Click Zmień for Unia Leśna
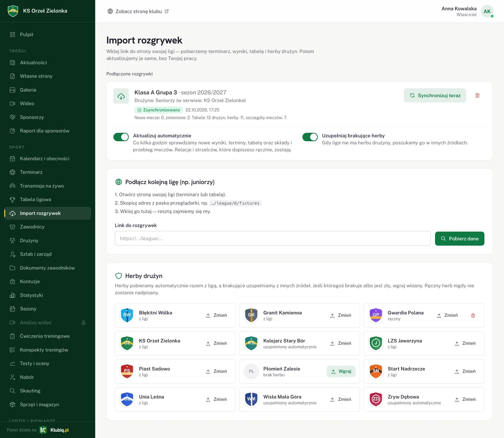This screenshot has height=438, width=504. click(216, 400)
